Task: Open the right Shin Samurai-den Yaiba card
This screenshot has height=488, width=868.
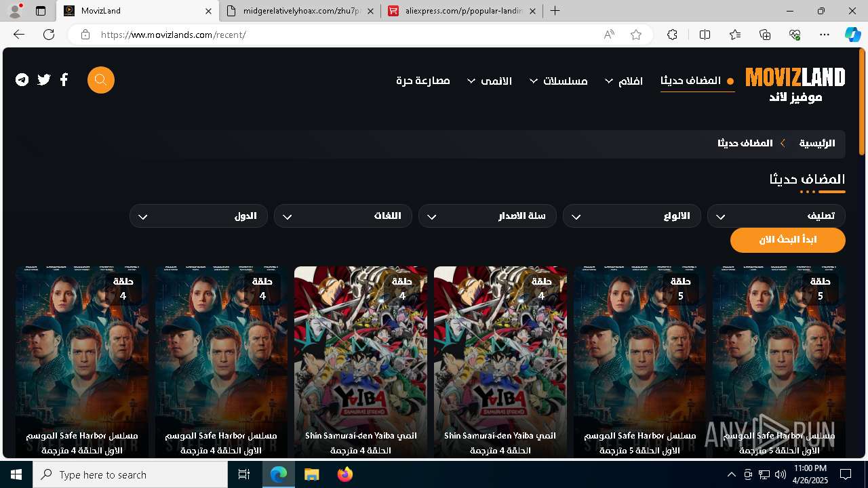Action: tap(500, 362)
